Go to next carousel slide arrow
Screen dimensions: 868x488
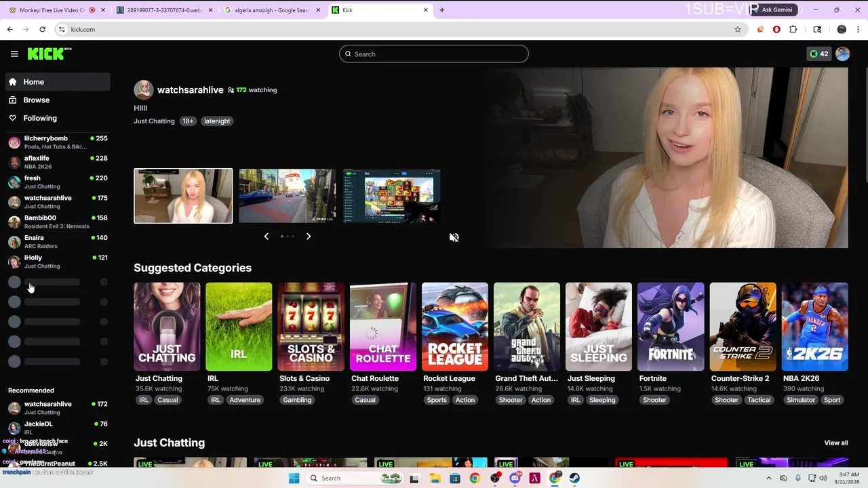pyautogui.click(x=309, y=236)
